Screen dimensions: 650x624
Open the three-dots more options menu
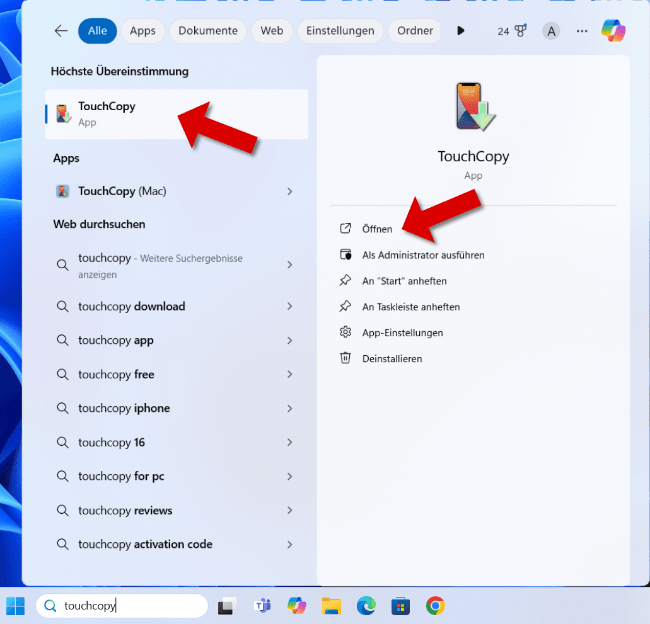click(x=582, y=31)
